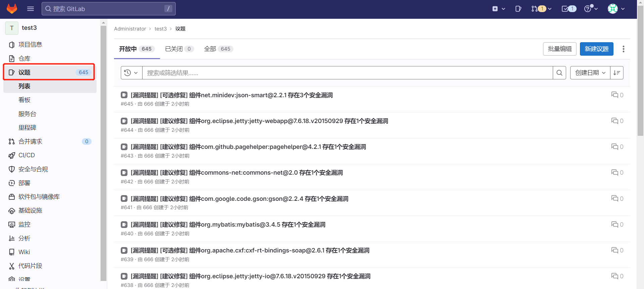Switch to the 已关闭 tab
644x289 pixels.
tap(179, 49)
